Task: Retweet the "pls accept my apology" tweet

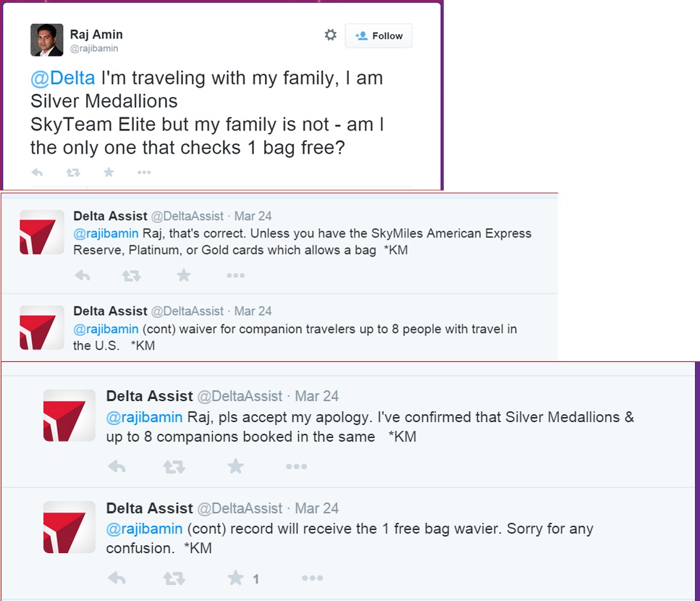Action: (x=174, y=466)
